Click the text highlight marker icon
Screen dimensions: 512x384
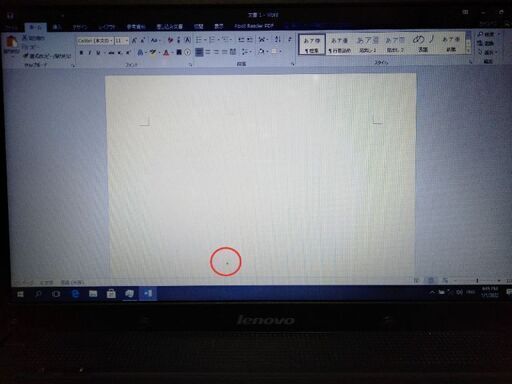click(153, 52)
